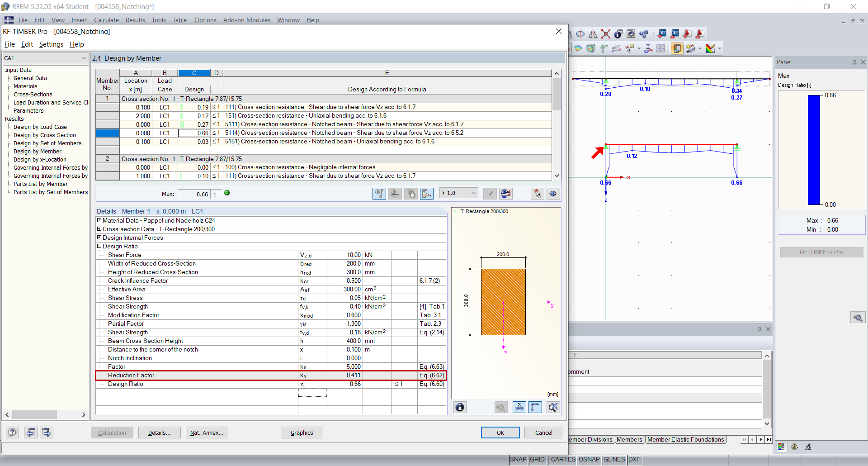The image size is (868, 466).
Task: Click the show principal axes icon
Action: [x=535, y=407]
